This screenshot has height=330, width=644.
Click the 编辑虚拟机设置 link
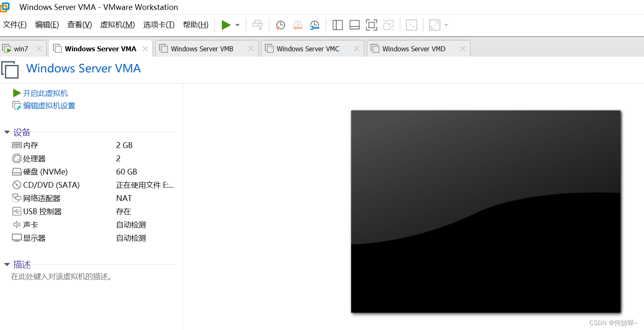coord(49,106)
